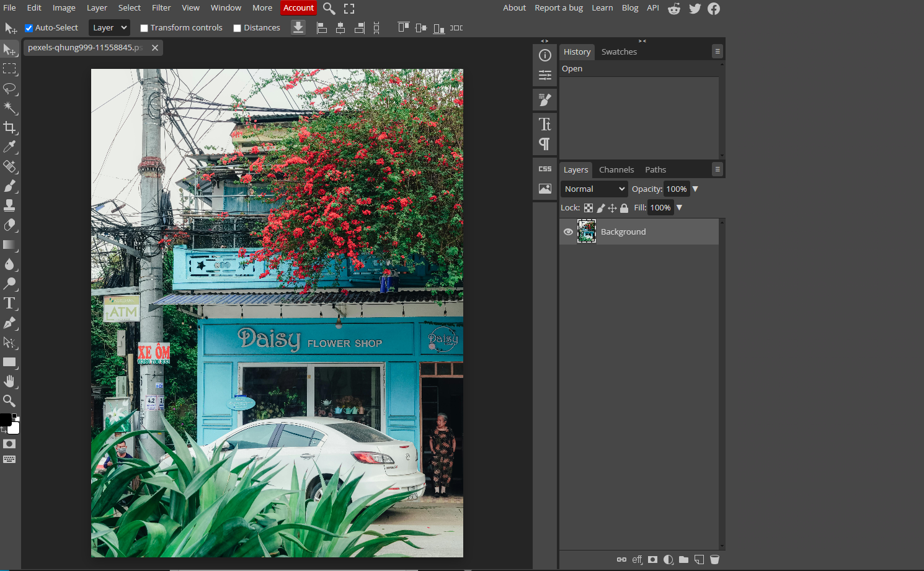
Task: Select the Brush tool
Action: pyautogui.click(x=10, y=186)
